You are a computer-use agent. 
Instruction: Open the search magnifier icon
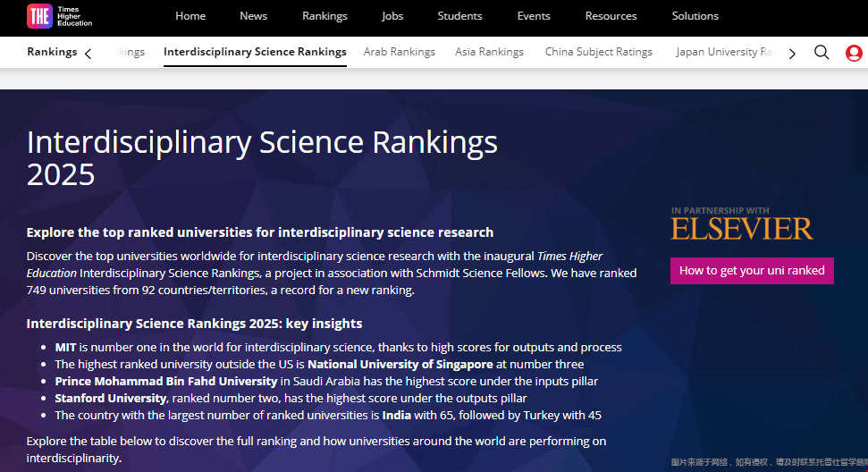tap(822, 53)
